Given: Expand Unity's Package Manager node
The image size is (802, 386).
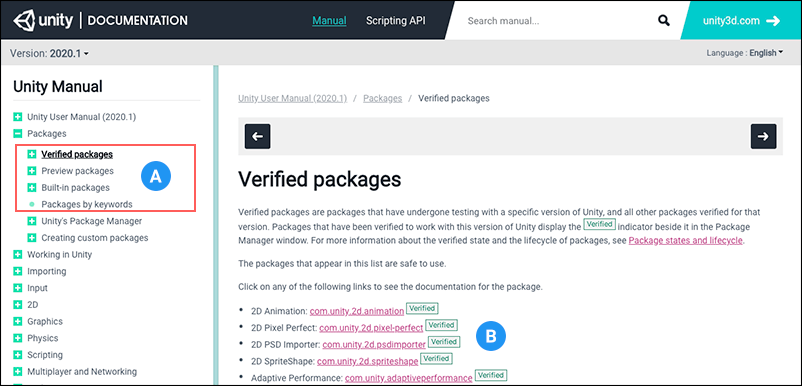Looking at the screenshot, I should [x=32, y=221].
